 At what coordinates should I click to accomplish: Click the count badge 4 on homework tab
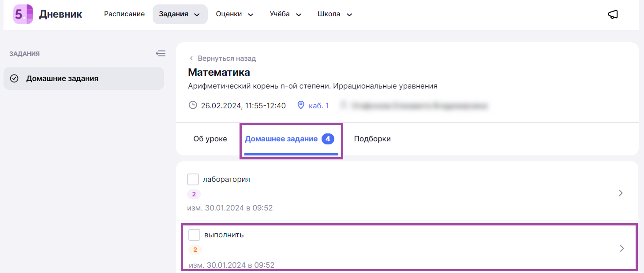click(328, 139)
